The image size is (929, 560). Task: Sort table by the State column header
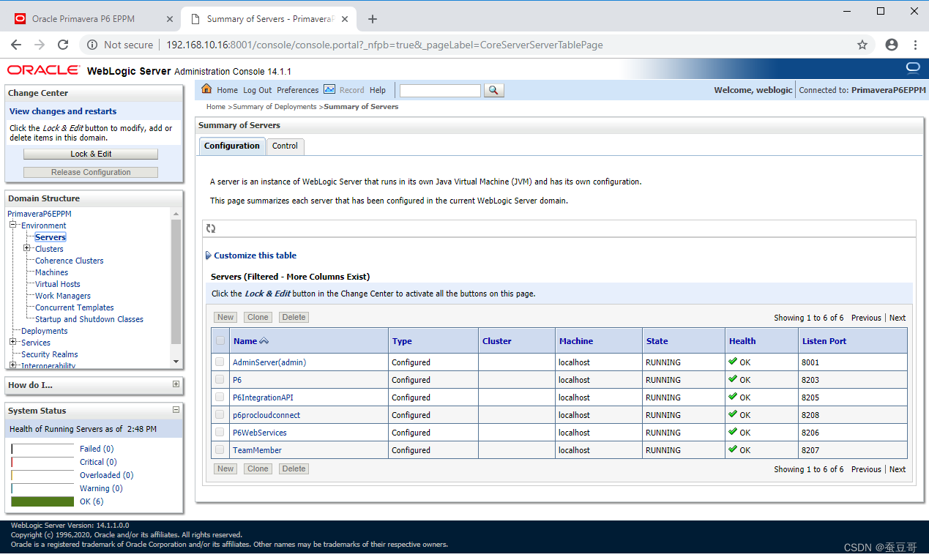tap(657, 341)
